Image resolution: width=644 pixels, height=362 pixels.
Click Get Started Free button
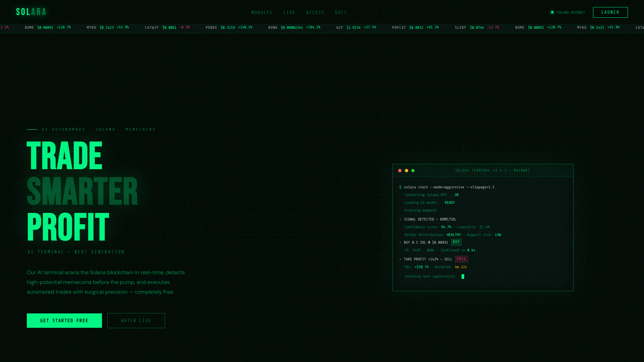[x=64, y=320]
